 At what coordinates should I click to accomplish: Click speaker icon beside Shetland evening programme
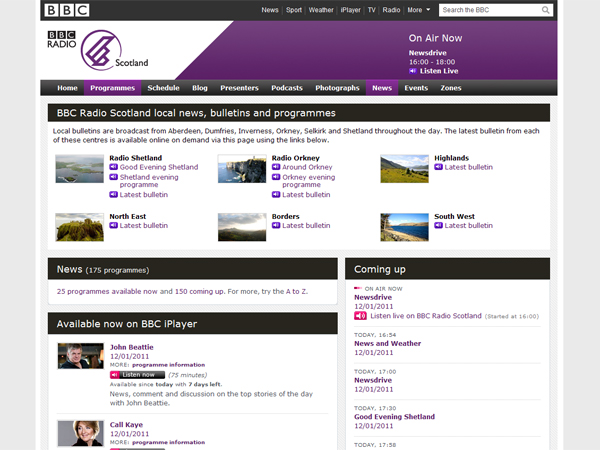(114, 177)
